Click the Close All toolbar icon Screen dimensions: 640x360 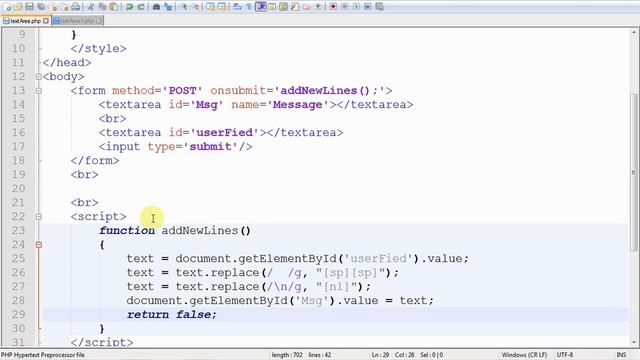65,7
